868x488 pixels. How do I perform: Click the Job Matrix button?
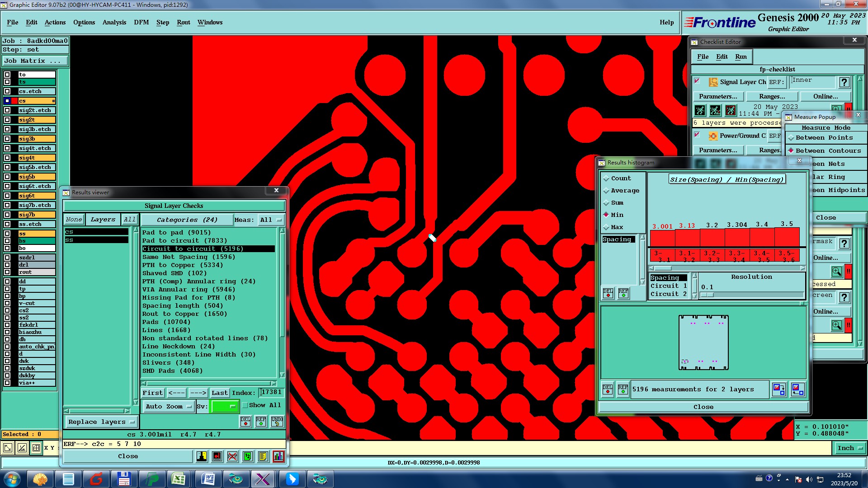pyautogui.click(x=35, y=61)
